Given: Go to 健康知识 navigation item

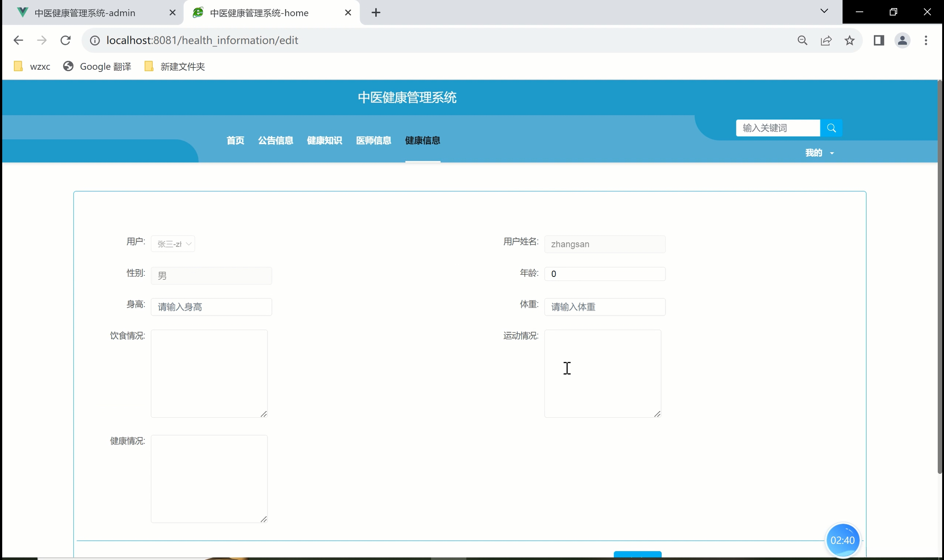Looking at the screenshot, I should (x=324, y=140).
